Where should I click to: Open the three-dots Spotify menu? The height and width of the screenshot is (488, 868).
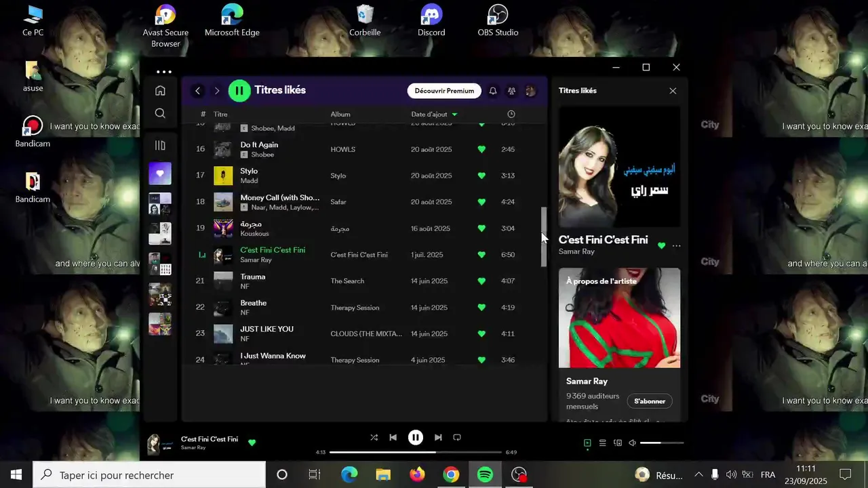(x=163, y=71)
